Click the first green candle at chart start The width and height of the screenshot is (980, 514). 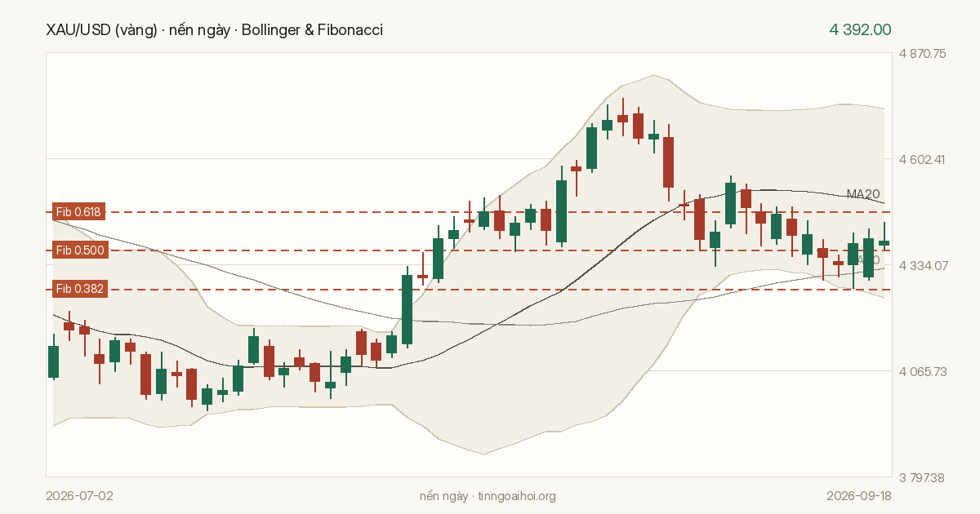pos(54,361)
